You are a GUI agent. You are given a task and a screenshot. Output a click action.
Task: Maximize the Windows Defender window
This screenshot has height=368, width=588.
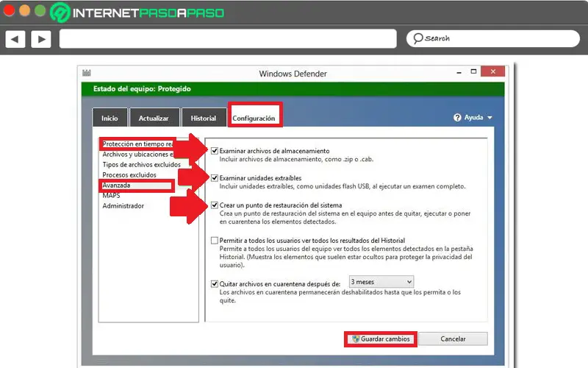pos(473,71)
